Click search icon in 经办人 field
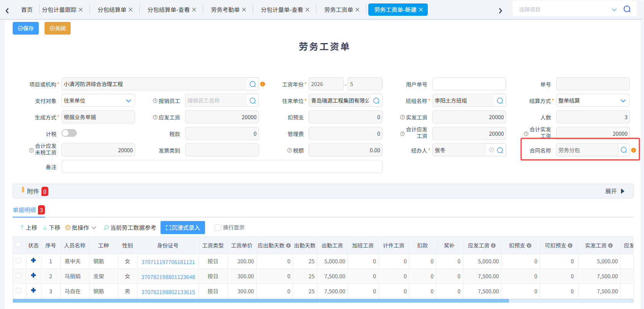 tap(500, 150)
